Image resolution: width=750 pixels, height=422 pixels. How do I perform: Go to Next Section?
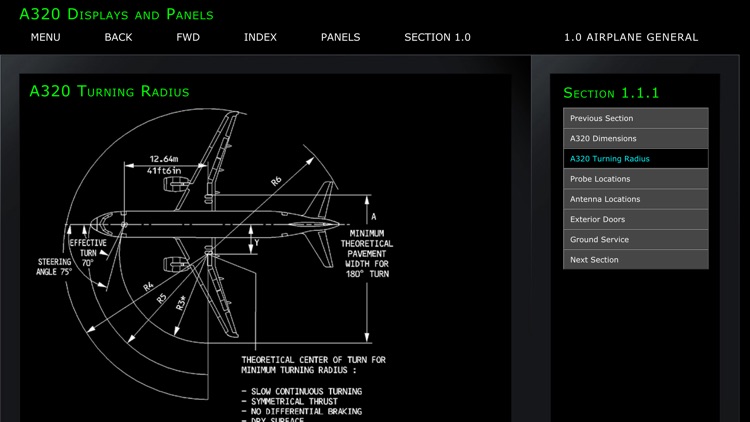coord(636,260)
